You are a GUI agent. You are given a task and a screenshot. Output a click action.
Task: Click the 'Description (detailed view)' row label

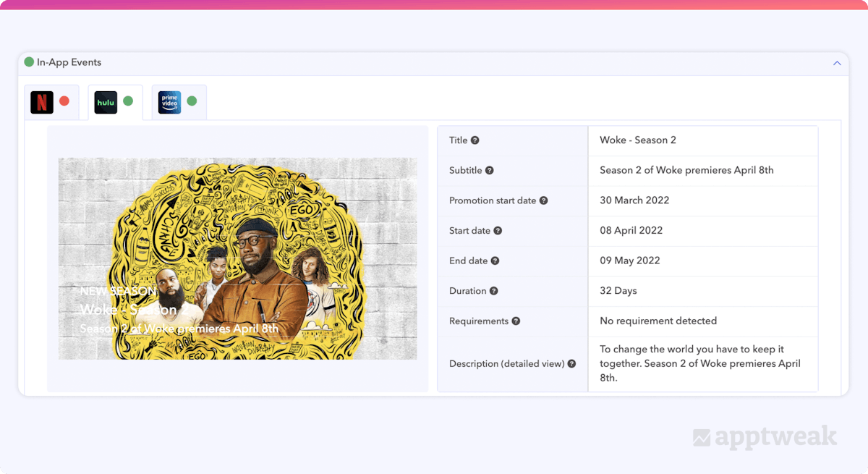coord(506,364)
